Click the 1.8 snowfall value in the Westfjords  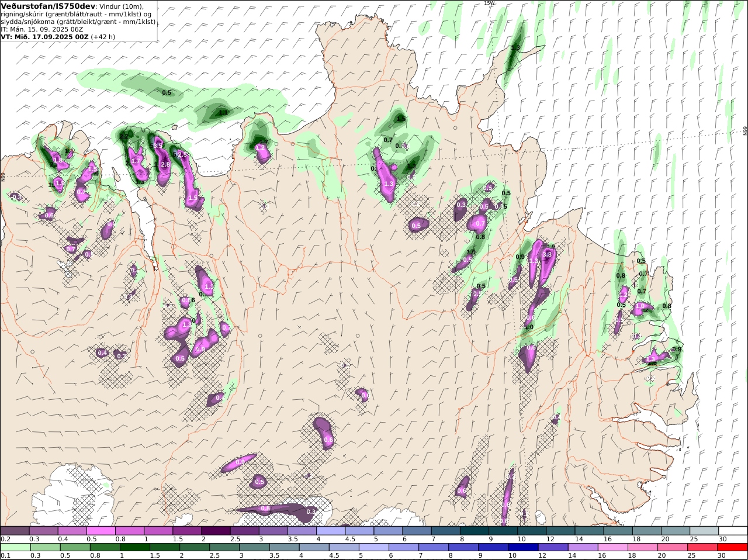pos(58,160)
